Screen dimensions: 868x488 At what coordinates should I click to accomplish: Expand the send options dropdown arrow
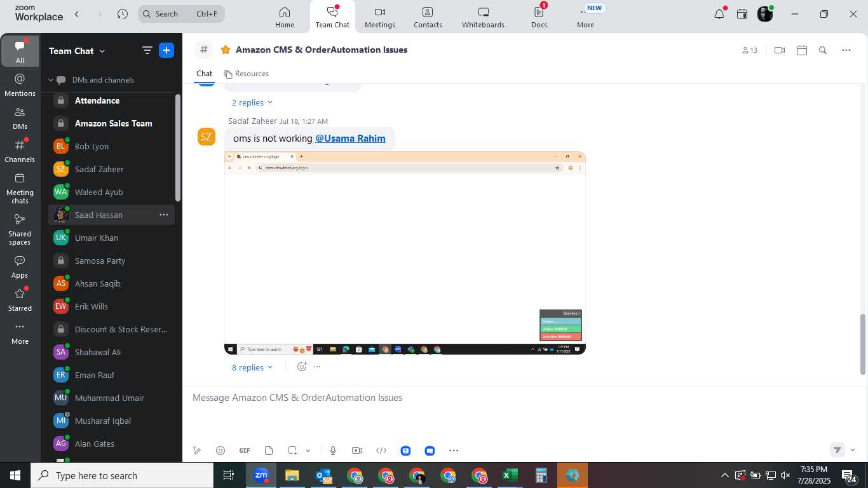coord(853,450)
